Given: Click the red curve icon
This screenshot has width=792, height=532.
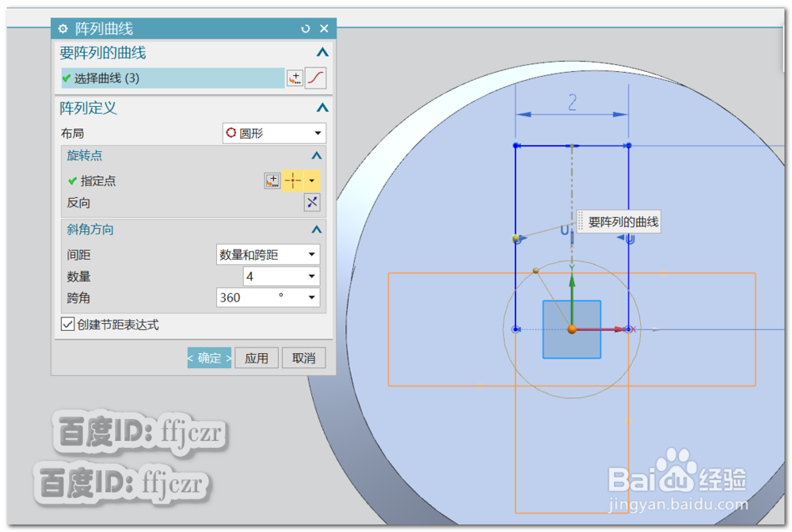Looking at the screenshot, I should click(x=316, y=78).
